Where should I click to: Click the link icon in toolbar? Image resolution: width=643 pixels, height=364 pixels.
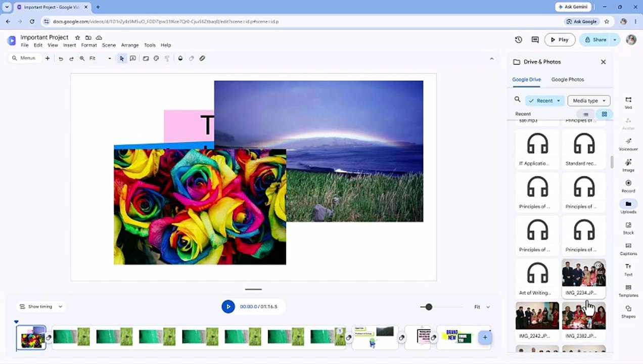(x=202, y=59)
